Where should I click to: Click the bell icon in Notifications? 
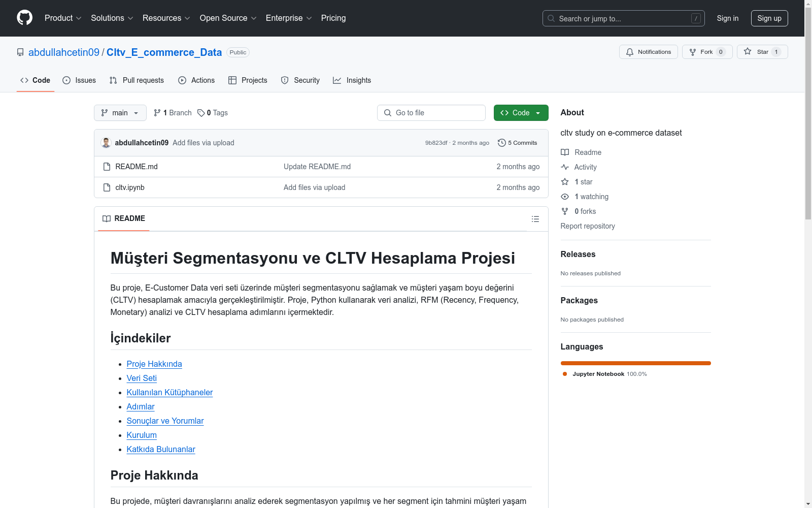[630, 52]
